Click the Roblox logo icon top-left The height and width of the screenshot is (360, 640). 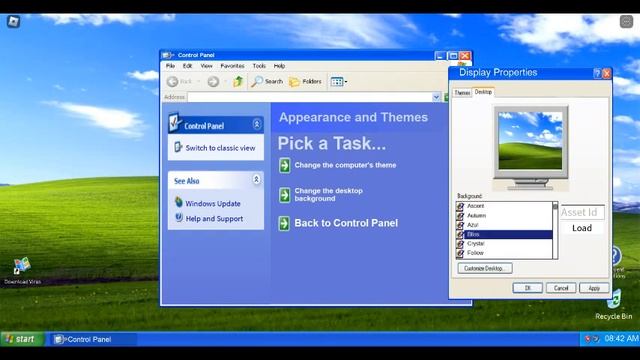point(13,21)
